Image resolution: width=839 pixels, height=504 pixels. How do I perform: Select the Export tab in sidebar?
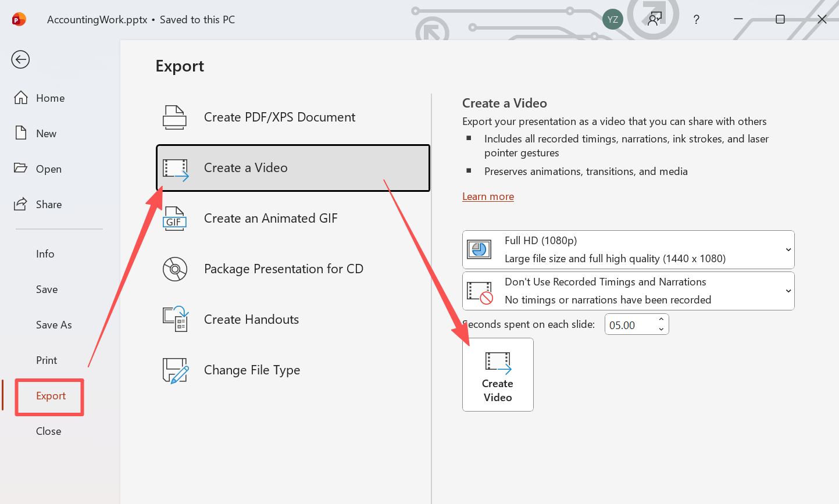[51, 396]
